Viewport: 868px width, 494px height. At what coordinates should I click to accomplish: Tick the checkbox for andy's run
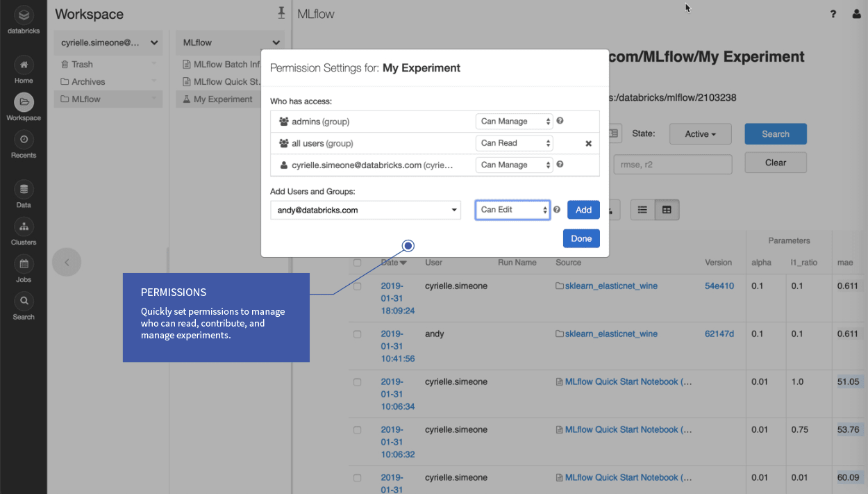pyautogui.click(x=357, y=334)
